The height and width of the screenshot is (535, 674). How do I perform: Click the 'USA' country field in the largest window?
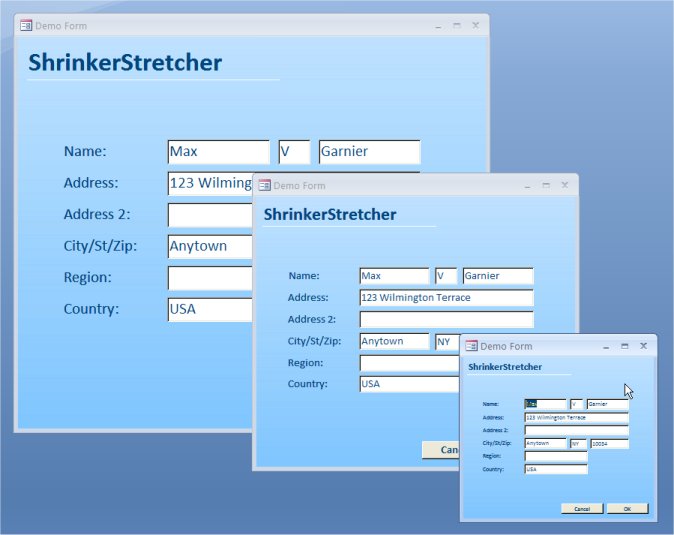pyautogui.click(x=210, y=309)
